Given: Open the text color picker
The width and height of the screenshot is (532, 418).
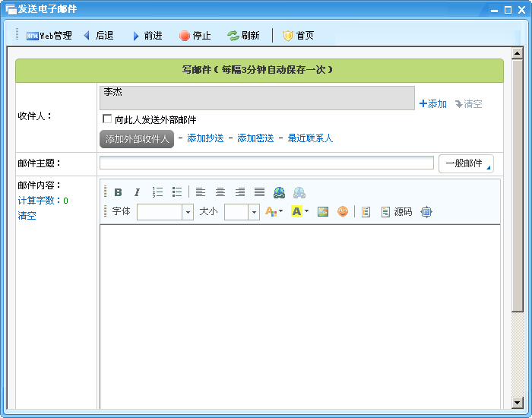Looking at the screenshot, I should pos(273,212).
